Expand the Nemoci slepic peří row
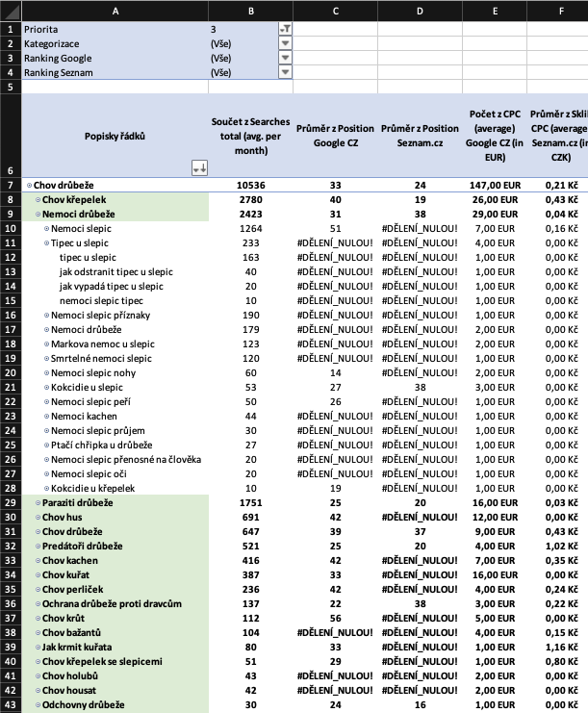The image size is (588, 713). [x=46, y=401]
